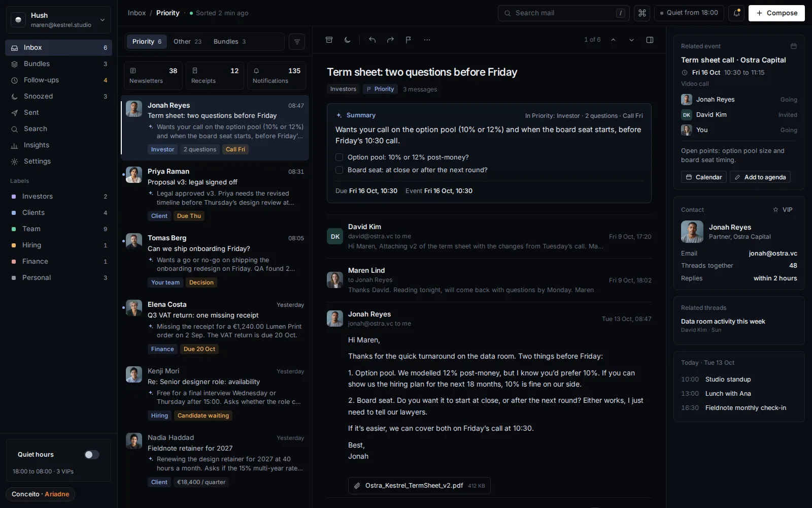Open Priya Raman's Proposal v3 email
The image size is (812, 508).
pos(215,194)
